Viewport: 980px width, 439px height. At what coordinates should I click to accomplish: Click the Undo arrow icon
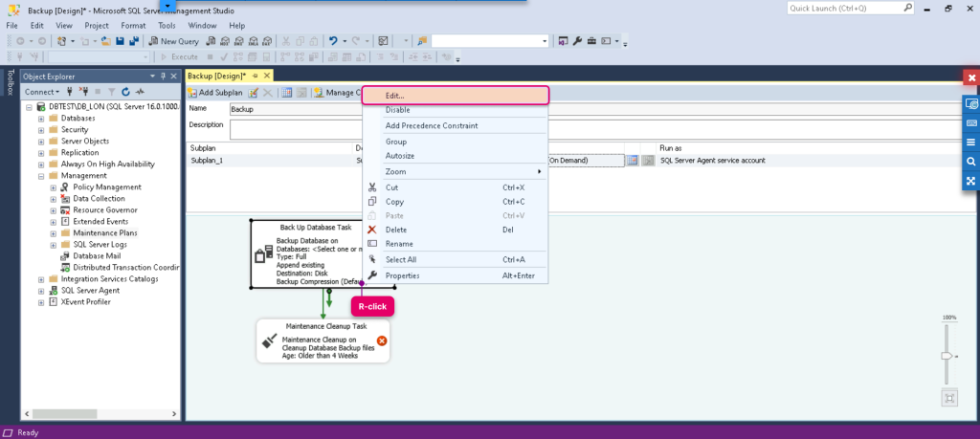click(334, 41)
